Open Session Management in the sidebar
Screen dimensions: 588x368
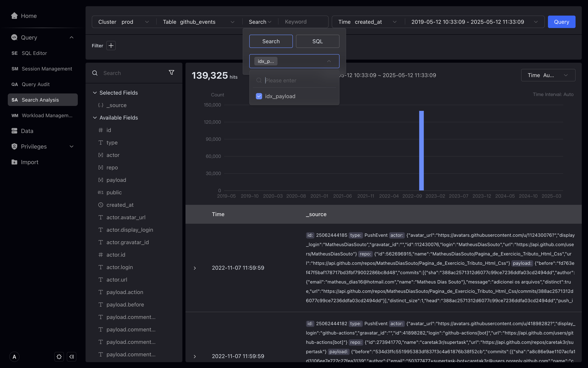43,69
